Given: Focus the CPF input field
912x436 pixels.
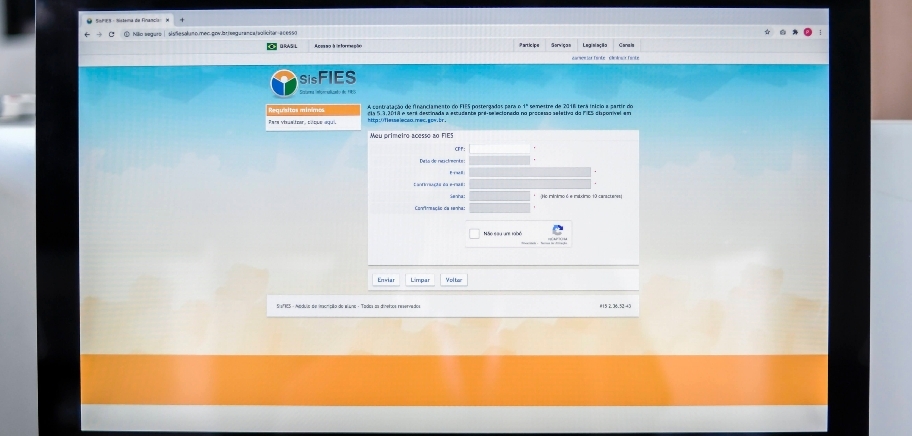Looking at the screenshot, I should tap(500, 149).
